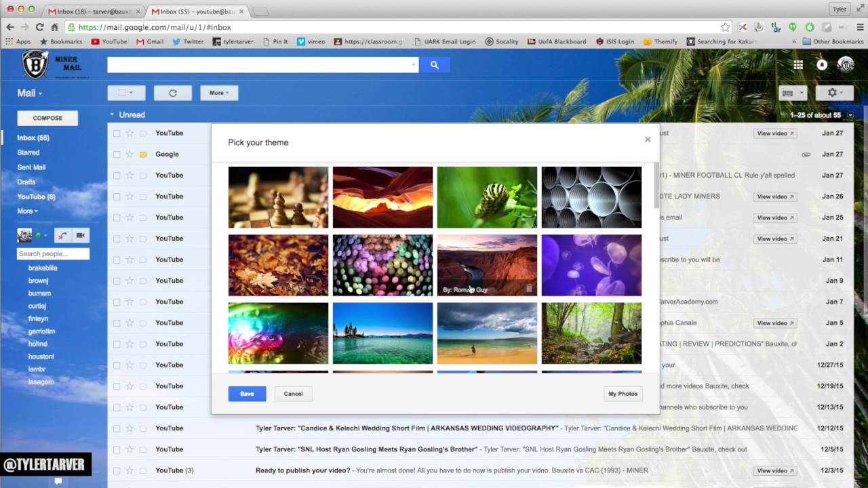Tick checkbox for YouTube (3) email

(117, 470)
